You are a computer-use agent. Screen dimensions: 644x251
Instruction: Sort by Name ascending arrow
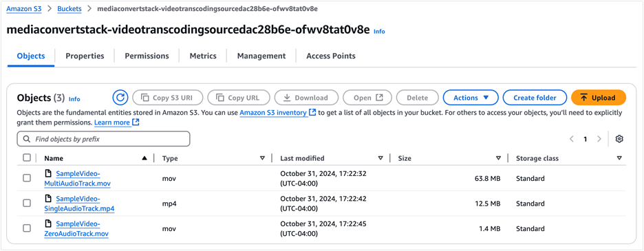(x=144, y=158)
